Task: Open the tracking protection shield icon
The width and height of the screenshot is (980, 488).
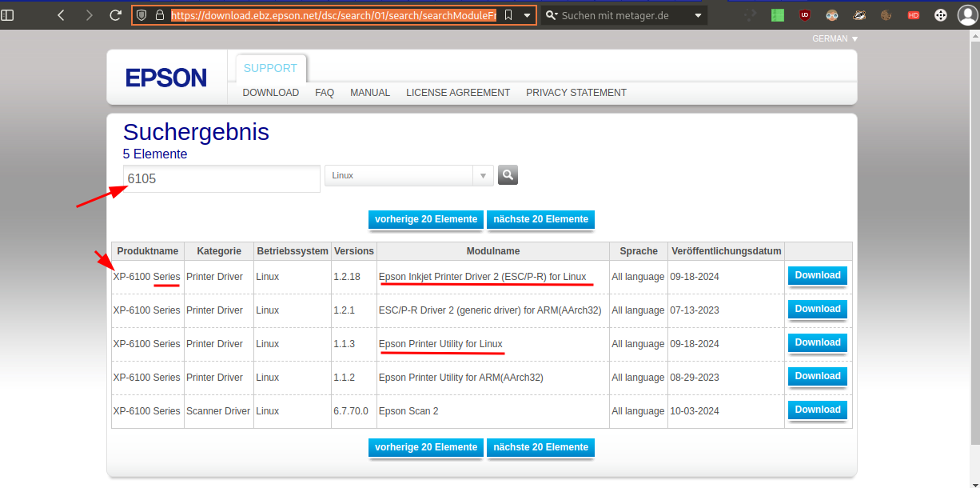Action: pyautogui.click(x=142, y=15)
